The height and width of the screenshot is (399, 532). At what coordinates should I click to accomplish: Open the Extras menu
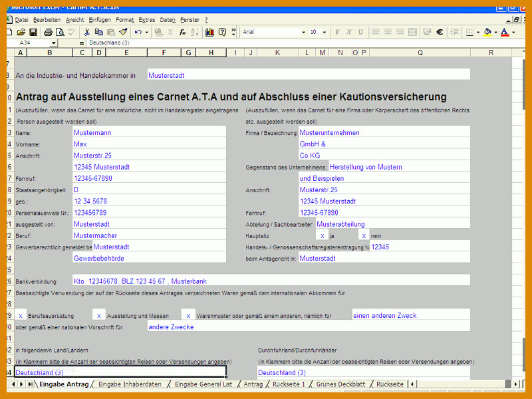coord(146,20)
